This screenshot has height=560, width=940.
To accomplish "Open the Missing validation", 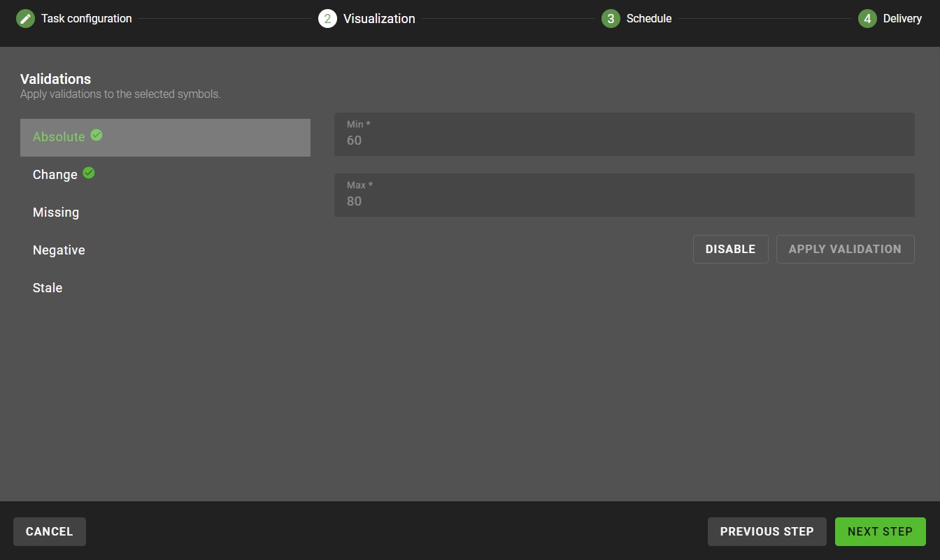I will click(165, 213).
